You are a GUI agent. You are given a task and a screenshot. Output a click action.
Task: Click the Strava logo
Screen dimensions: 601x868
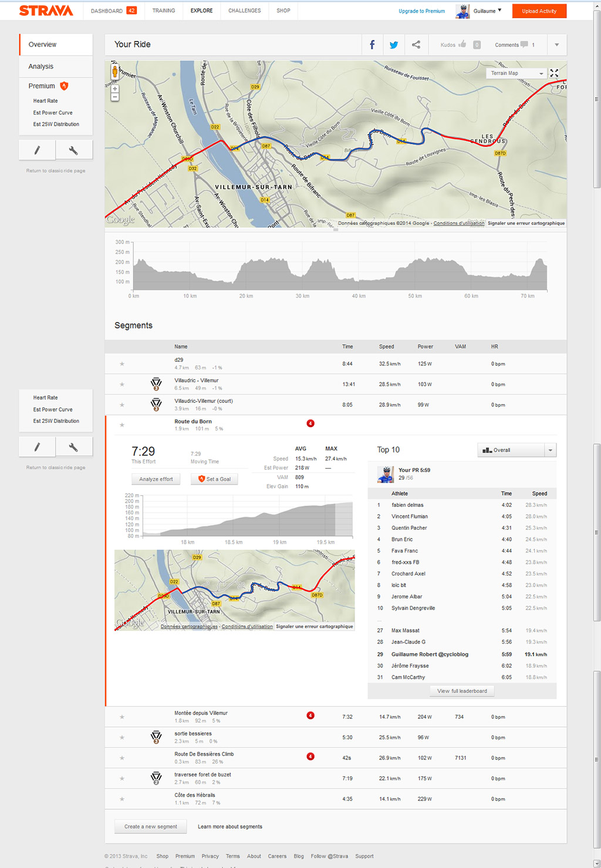(x=46, y=11)
